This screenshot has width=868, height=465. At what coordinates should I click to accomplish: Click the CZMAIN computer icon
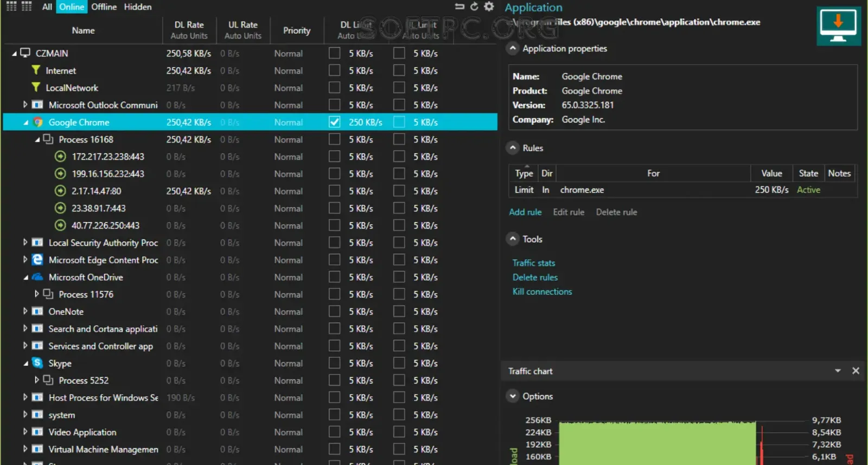25,53
